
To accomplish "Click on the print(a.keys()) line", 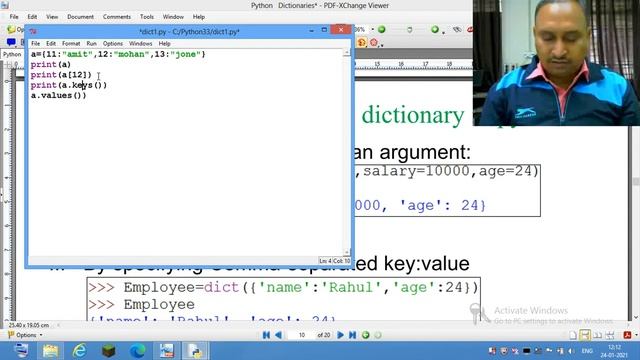I will 69,85.
